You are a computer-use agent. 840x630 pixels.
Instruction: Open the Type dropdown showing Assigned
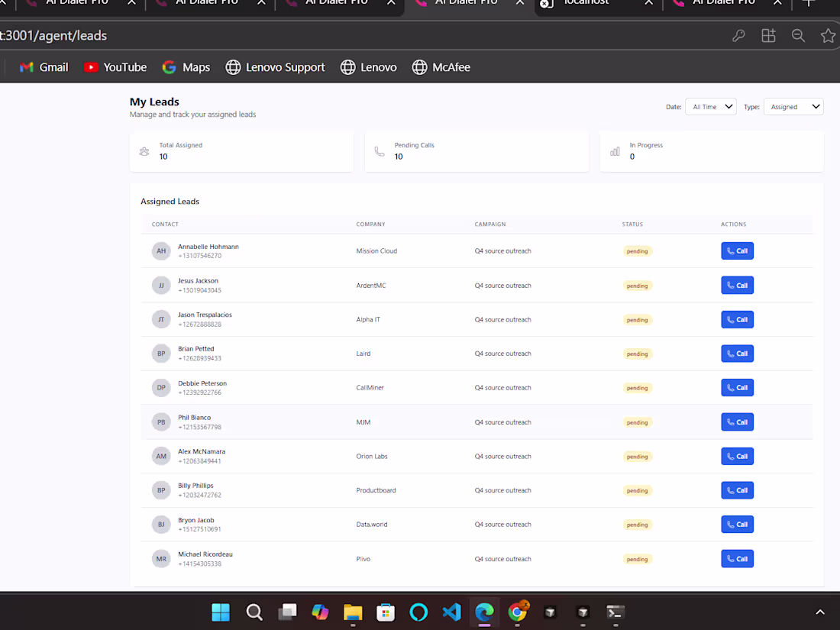(x=793, y=106)
